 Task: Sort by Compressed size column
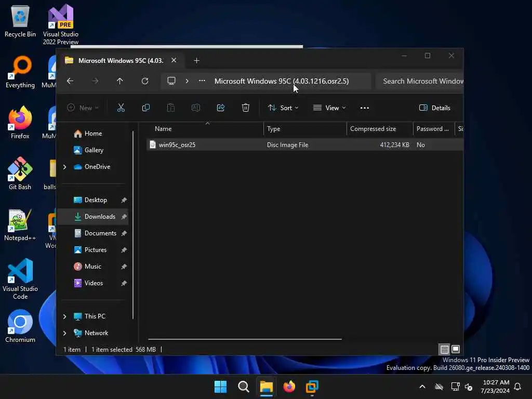[x=373, y=129]
